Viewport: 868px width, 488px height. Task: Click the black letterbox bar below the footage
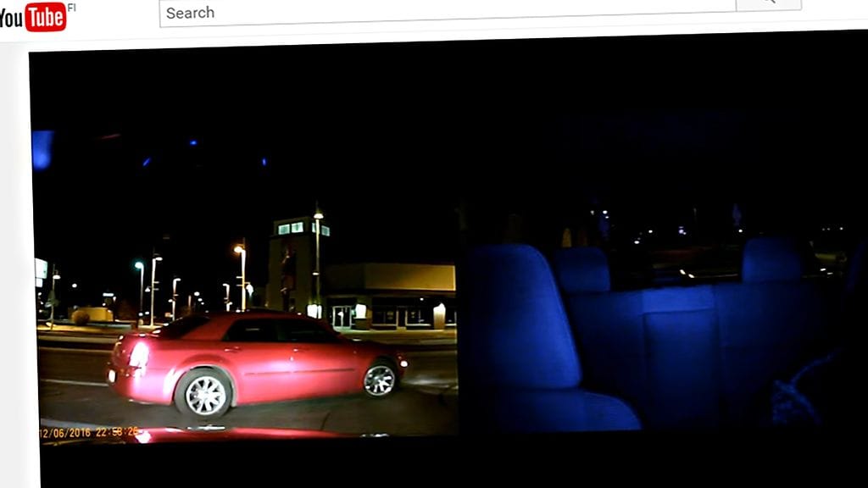tap(424, 463)
